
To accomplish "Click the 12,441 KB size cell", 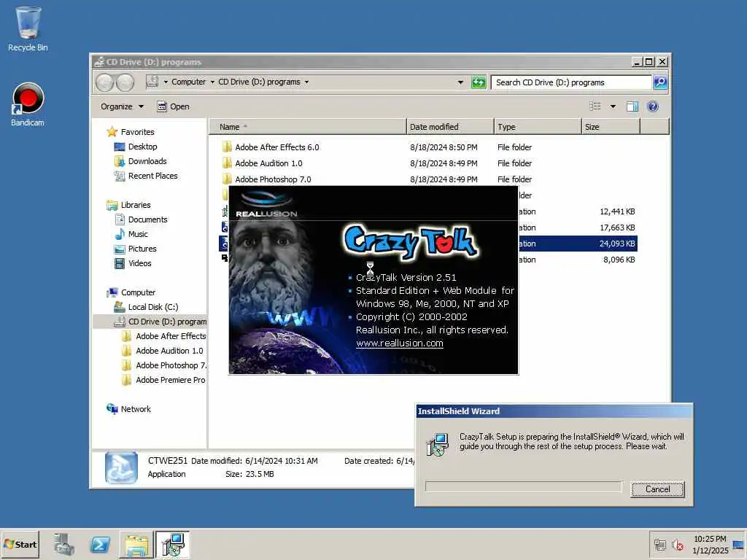I will pyautogui.click(x=617, y=211).
